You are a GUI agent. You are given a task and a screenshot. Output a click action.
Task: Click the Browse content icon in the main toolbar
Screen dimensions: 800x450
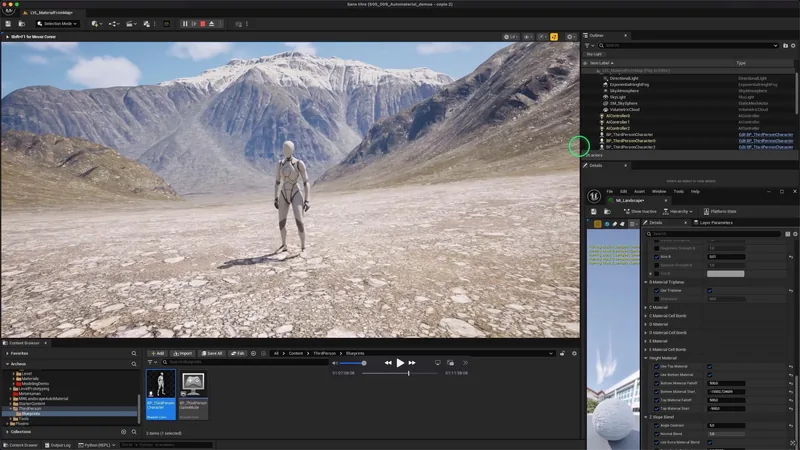pos(21,23)
